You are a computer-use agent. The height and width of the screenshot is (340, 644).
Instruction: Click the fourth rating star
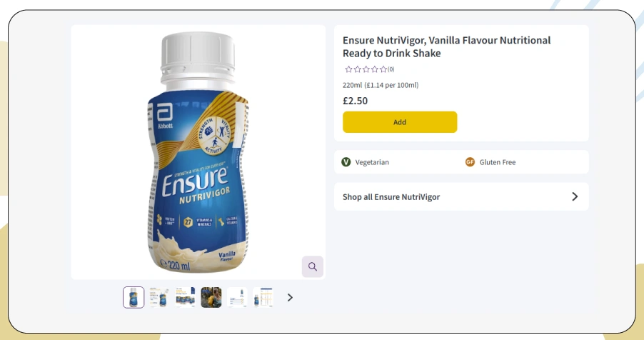pos(375,69)
